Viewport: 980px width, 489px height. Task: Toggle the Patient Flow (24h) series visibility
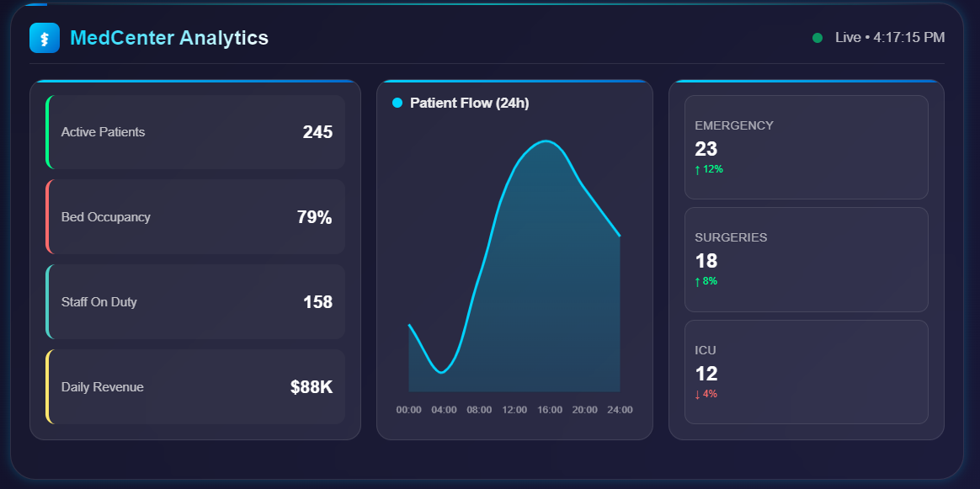coord(397,103)
